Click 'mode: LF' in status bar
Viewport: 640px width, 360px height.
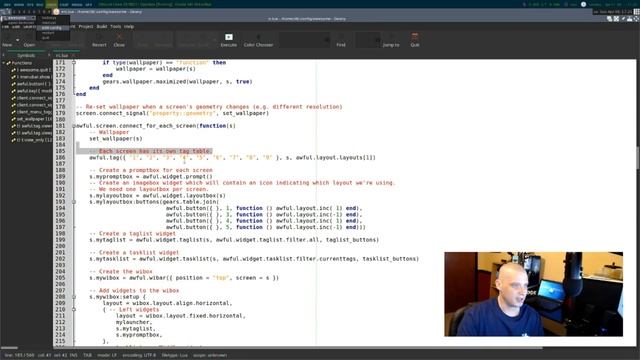(x=107, y=356)
